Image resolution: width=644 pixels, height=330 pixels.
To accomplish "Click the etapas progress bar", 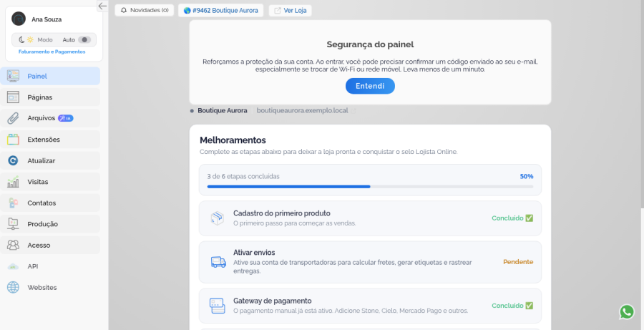I will (x=370, y=187).
